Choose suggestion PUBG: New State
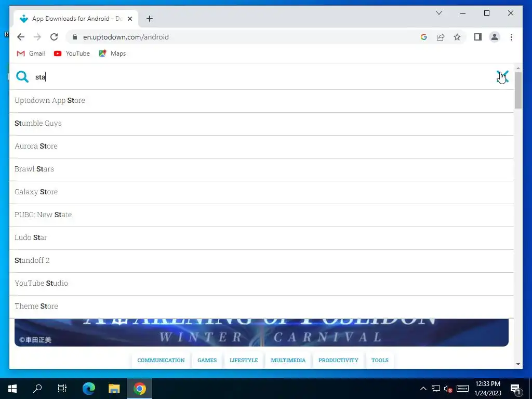This screenshot has width=532, height=399. [261, 215]
